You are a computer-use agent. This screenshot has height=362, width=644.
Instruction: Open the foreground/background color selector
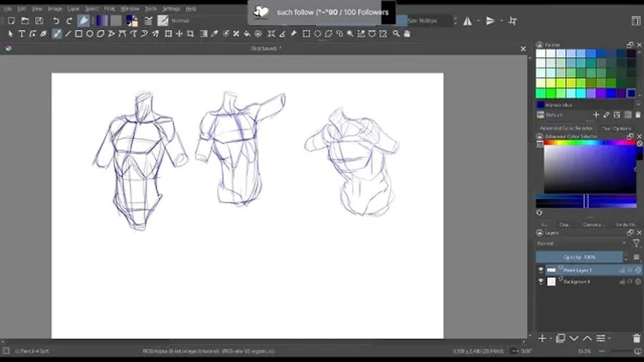point(132,21)
